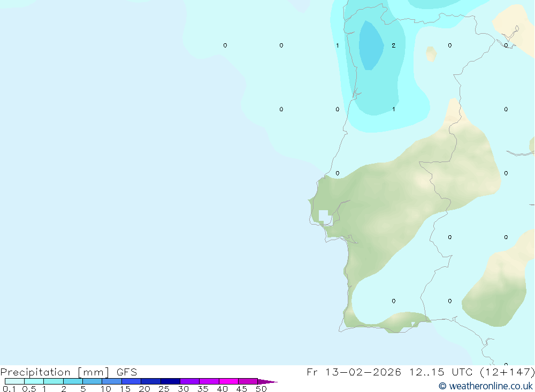Select the 'Fr 13-02-2026 12..15 UTC (12+147)' timestamp

[421, 372]
